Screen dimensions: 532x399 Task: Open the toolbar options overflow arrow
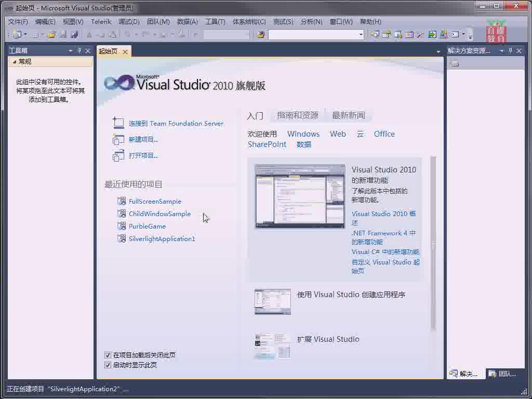point(470,35)
